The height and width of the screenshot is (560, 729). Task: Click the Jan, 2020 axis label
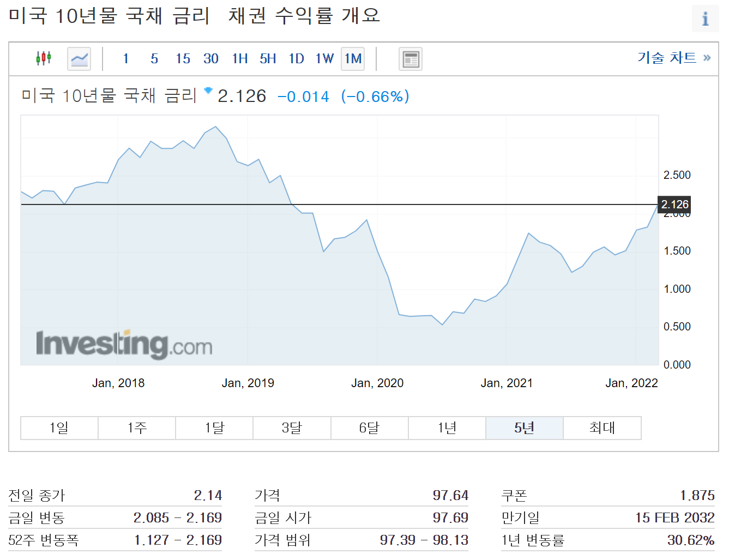point(377,383)
